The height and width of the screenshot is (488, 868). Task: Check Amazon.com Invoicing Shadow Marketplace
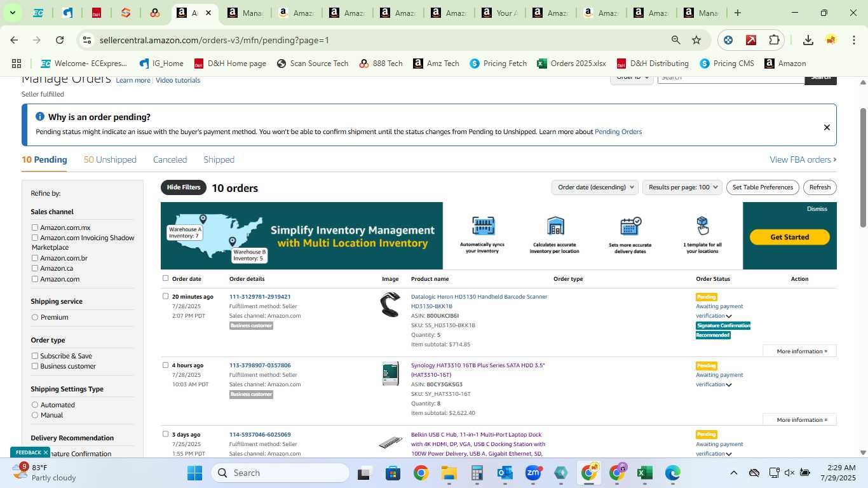coord(35,238)
